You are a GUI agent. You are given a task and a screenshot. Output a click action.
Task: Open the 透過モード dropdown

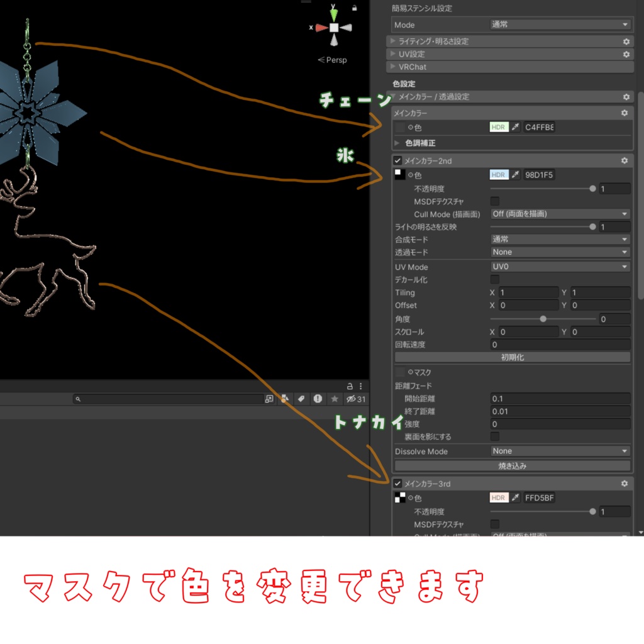point(560,252)
